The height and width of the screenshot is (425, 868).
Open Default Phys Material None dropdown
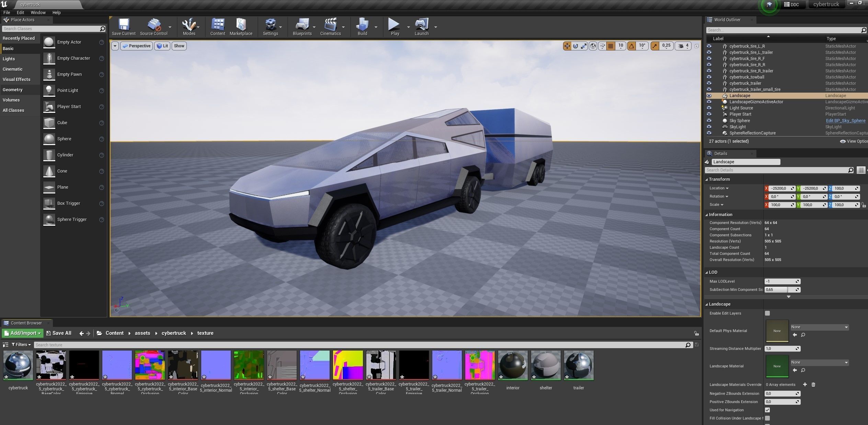[820, 327]
